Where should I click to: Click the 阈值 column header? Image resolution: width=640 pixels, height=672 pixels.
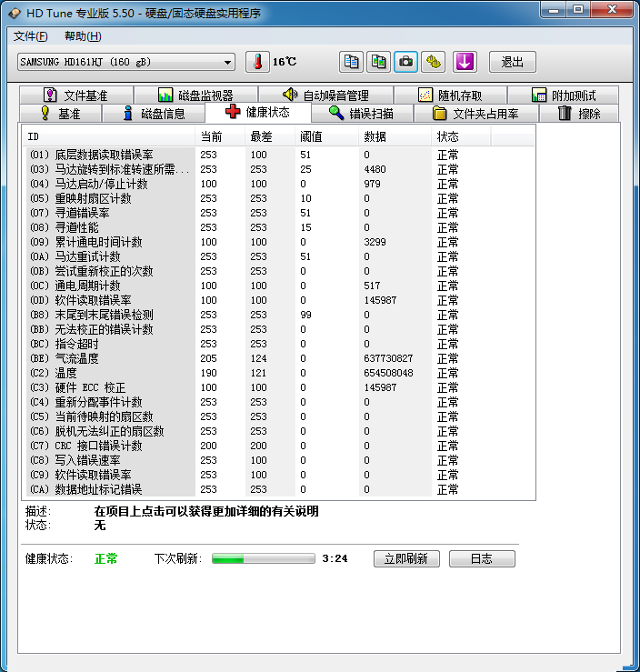click(x=326, y=136)
